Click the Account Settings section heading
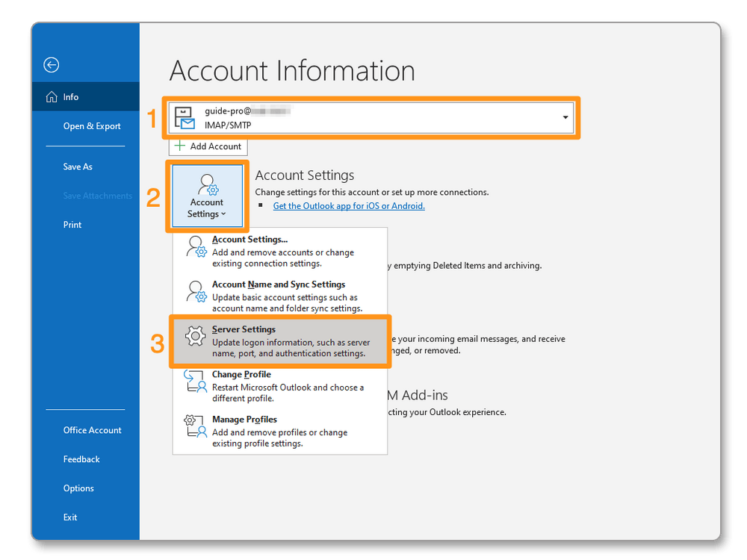Image resolution: width=747 pixels, height=560 pixels. (305, 175)
